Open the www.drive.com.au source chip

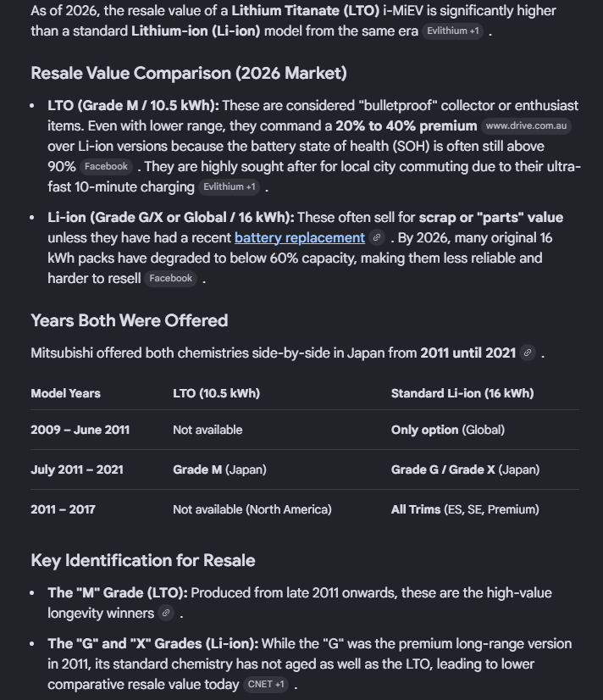pos(528,126)
